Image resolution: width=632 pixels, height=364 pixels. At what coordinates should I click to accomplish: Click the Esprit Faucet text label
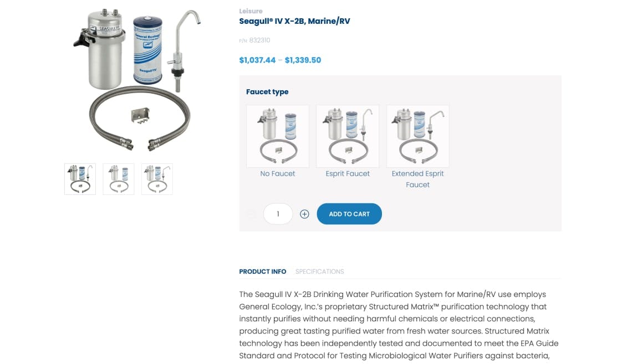[x=348, y=173]
